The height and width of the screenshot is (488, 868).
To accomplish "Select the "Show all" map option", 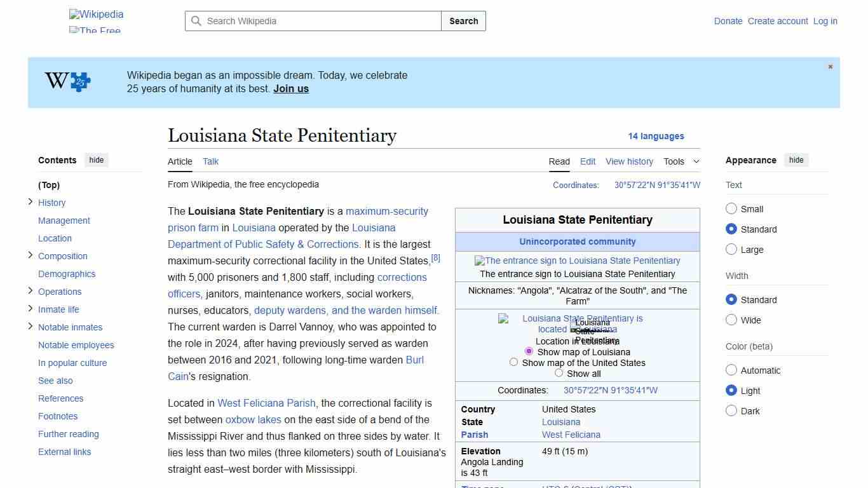I will [559, 373].
